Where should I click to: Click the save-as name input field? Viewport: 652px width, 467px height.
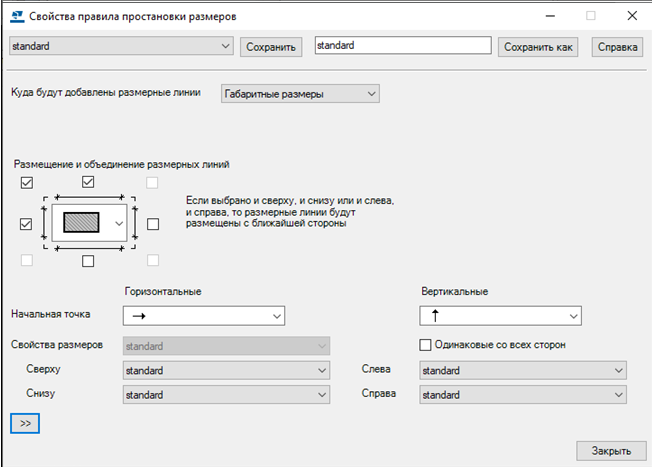pos(402,46)
